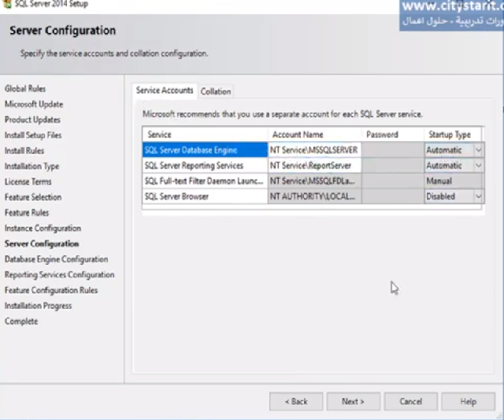Click Installation Type step in sidebar

point(31,166)
